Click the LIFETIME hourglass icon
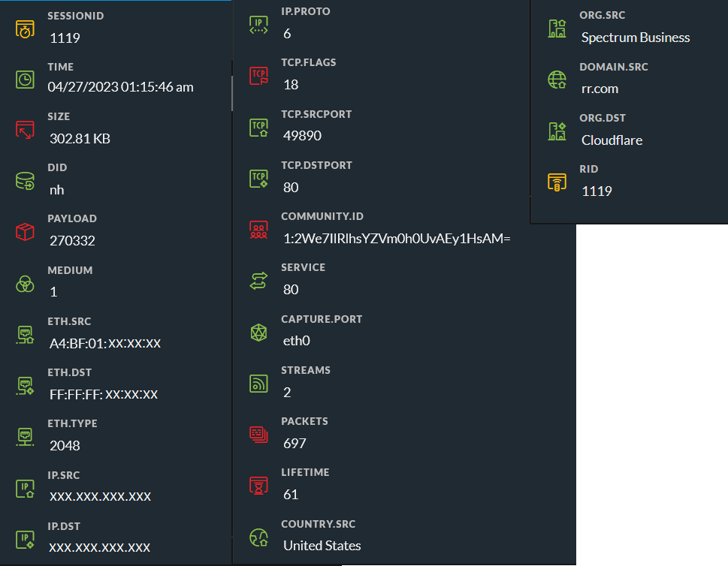728x566 pixels. click(x=258, y=486)
